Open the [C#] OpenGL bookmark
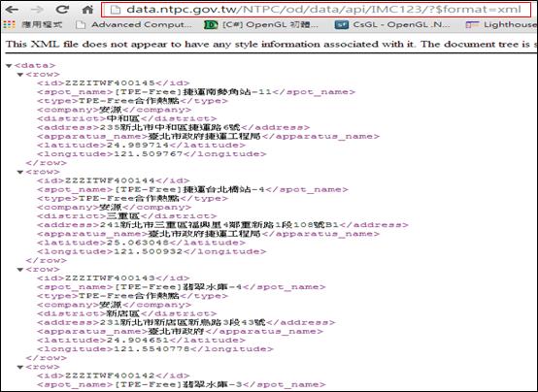538x392 pixels. click(x=261, y=25)
